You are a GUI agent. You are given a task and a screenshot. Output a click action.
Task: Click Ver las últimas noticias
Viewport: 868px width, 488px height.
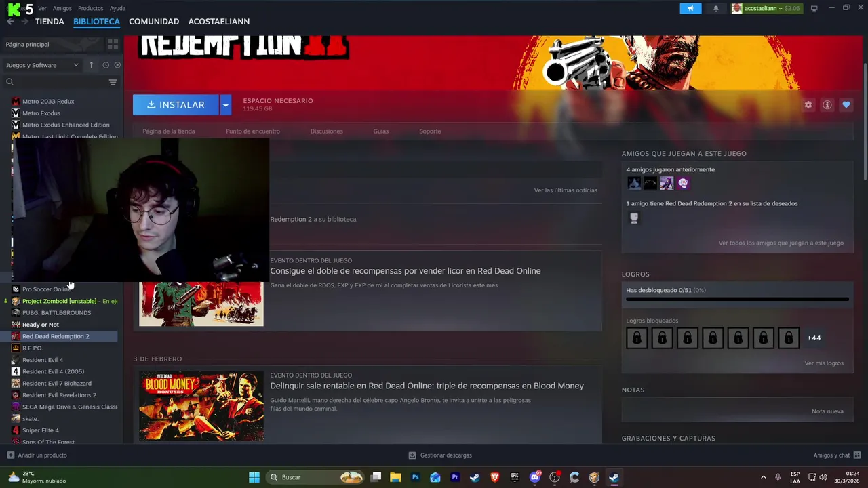pyautogui.click(x=566, y=190)
